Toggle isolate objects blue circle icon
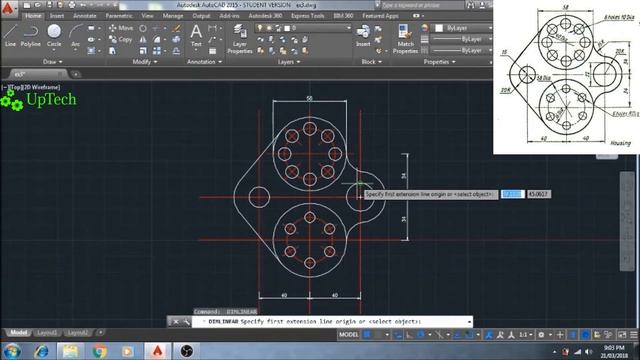 point(585,335)
